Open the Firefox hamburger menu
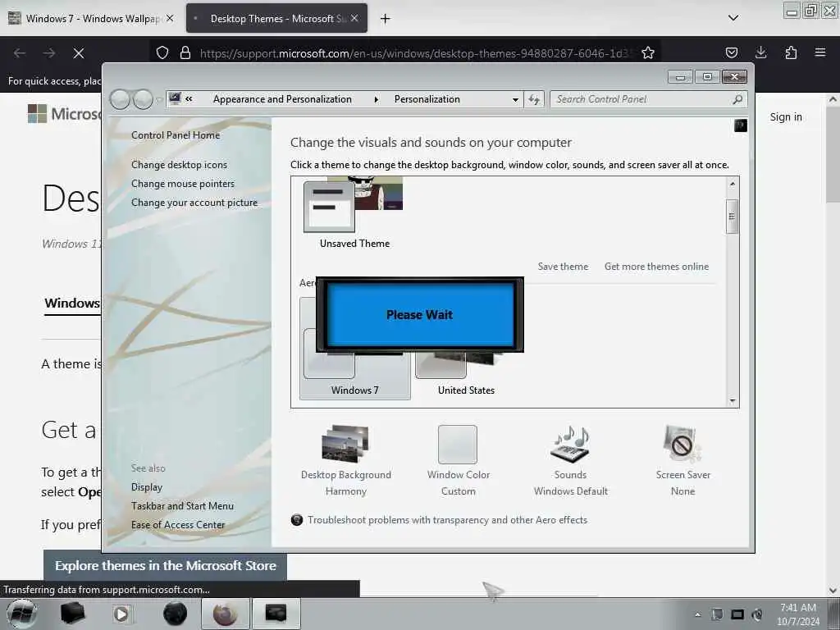This screenshot has height=630, width=840. [x=820, y=52]
